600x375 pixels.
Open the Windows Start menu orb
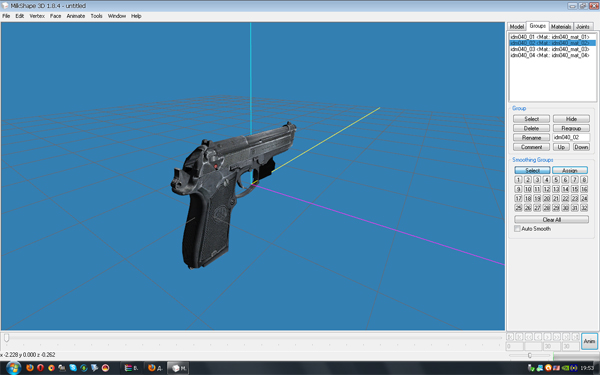[13, 368]
